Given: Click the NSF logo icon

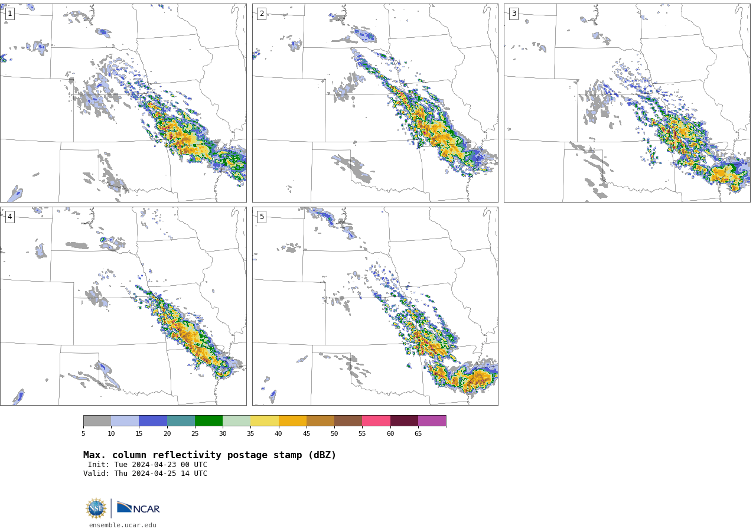Looking at the screenshot, I should click(96, 508).
